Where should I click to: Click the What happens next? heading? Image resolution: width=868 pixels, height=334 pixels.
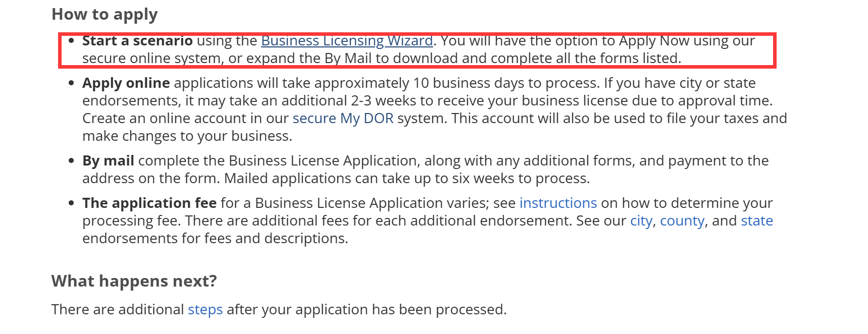pos(134,281)
